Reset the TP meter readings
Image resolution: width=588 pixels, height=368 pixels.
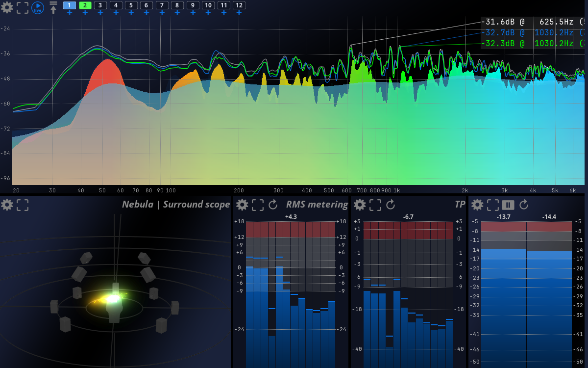click(x=391, y=205)
